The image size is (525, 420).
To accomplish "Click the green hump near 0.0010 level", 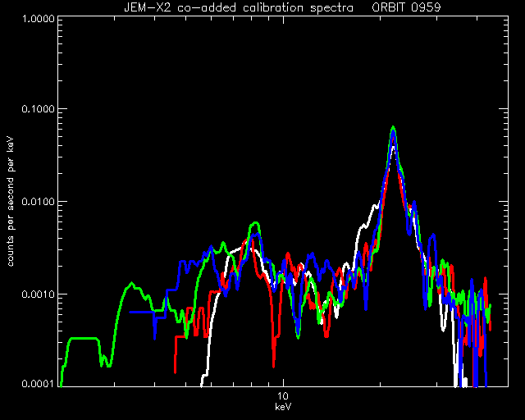I will point(132,284).
